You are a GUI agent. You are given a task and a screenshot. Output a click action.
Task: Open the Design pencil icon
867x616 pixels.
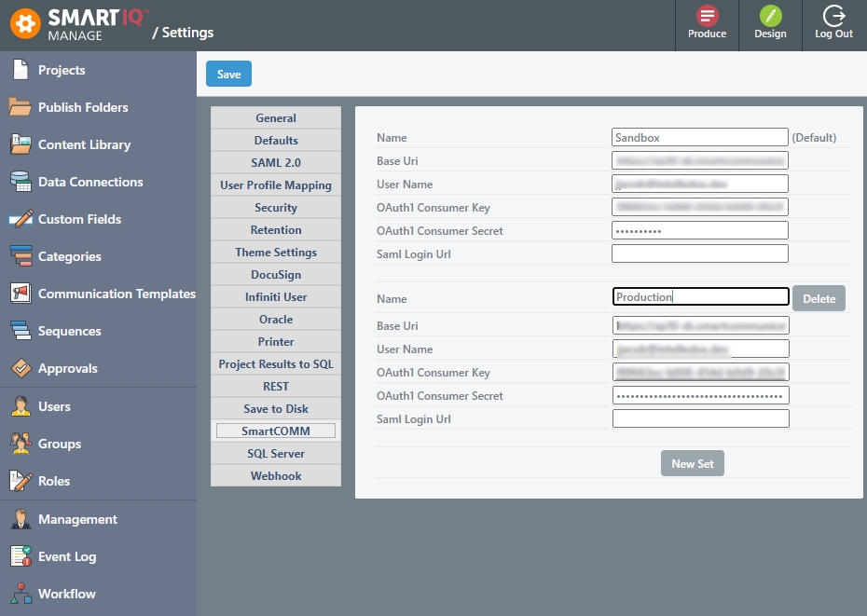(770, 16)
